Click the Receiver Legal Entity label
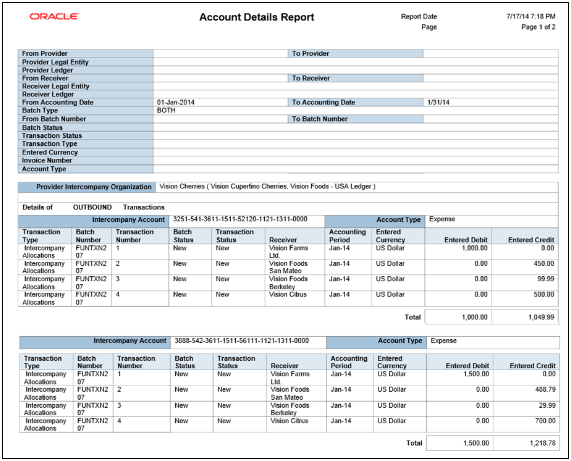 pos(56,86)
